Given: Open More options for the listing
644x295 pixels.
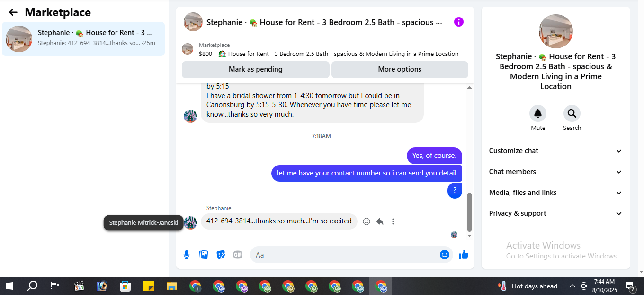Looking at the screenshot, I should [x=400, y=69].
